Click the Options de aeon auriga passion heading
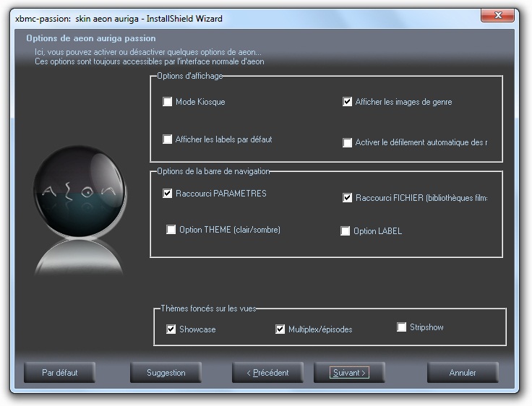The height and width of the screenshot is (406, 532). 90,38
